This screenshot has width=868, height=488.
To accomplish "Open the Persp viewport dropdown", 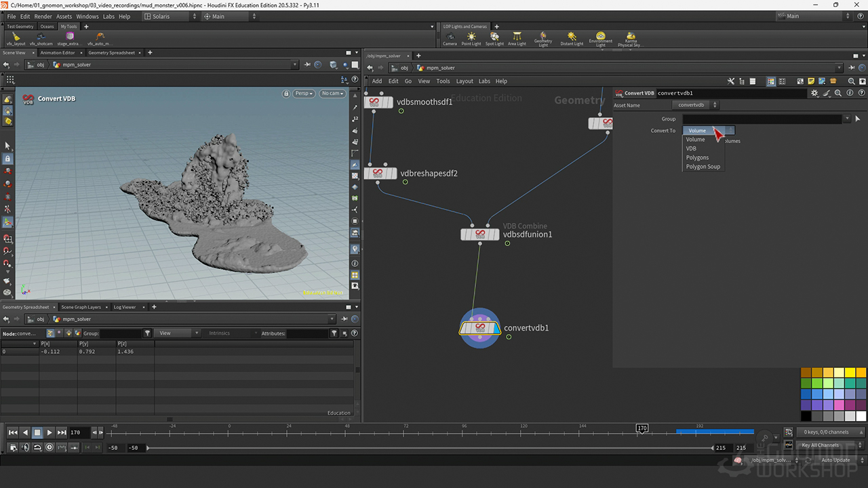I will [304, 94].
